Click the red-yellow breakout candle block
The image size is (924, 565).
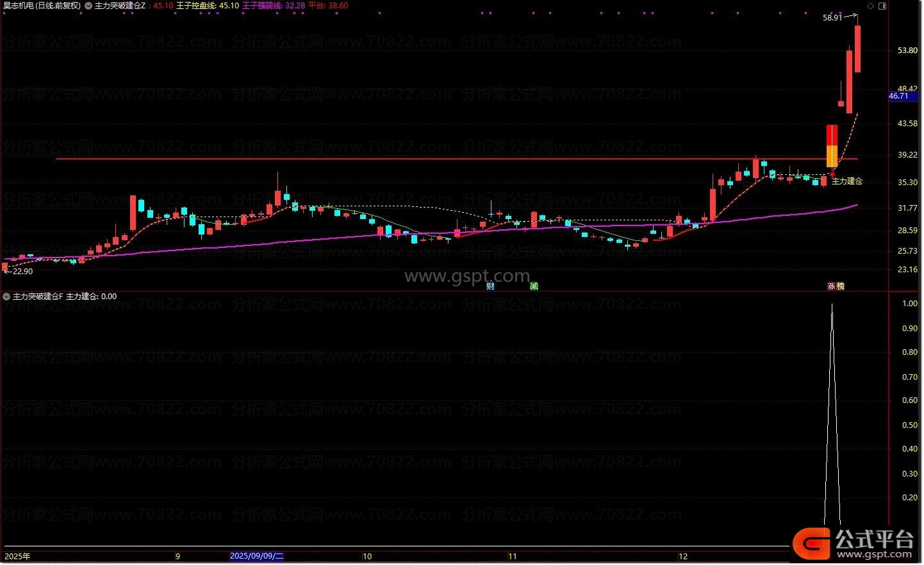[832, 146]
